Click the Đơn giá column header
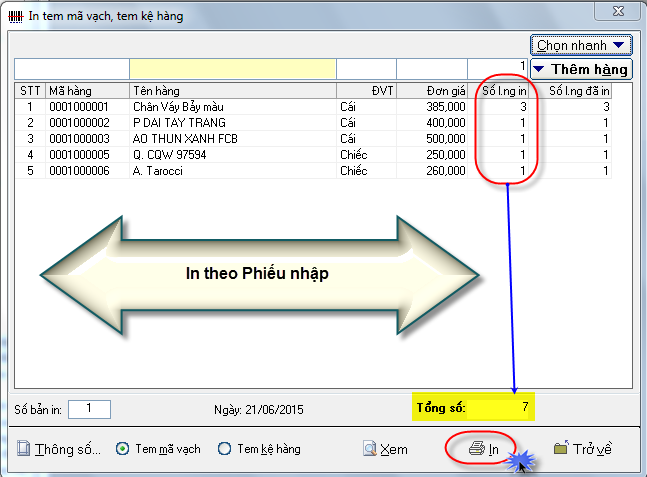 coord(432,91)
